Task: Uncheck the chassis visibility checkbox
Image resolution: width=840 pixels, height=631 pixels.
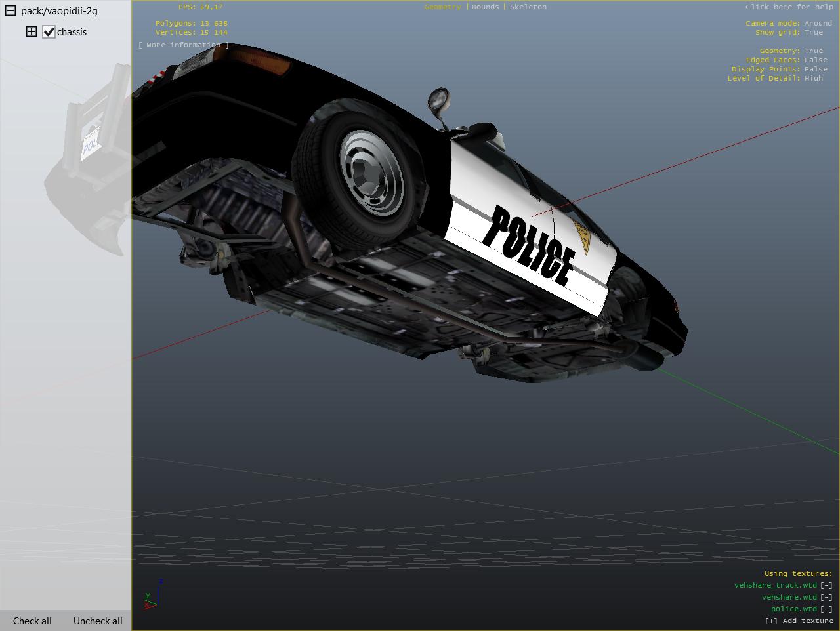Action: point(49,31)
